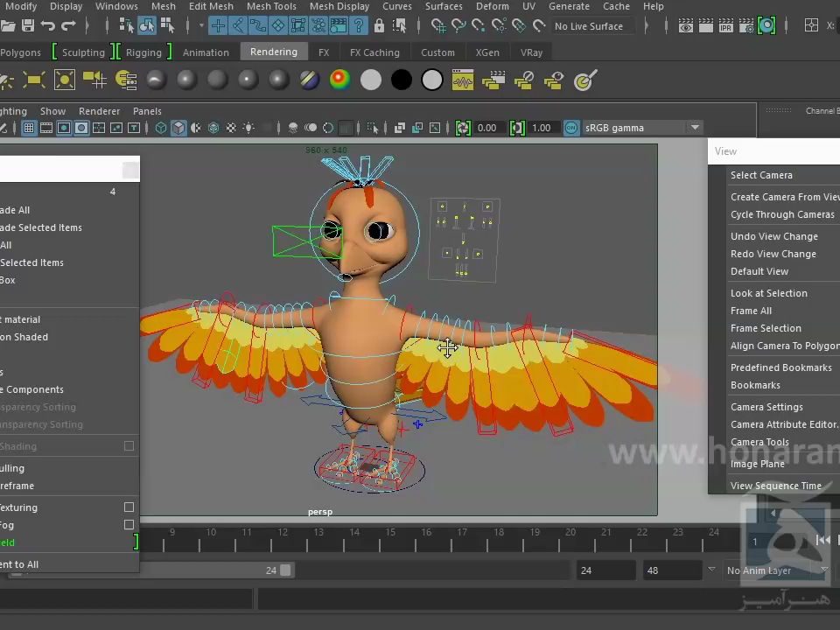This screenshot has height=630, width=840.
Task: Open the No Anim Layer dropdown
Action: (823, 570)
